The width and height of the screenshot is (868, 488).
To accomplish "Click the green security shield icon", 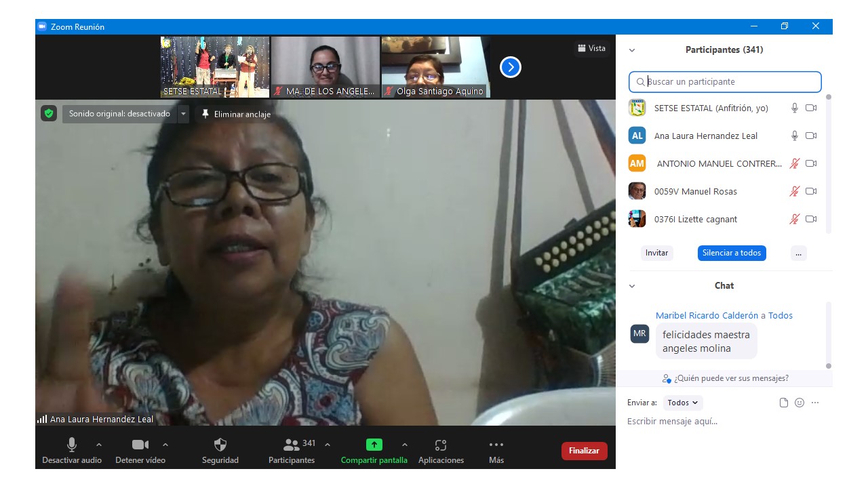I will tap(48, 114).
